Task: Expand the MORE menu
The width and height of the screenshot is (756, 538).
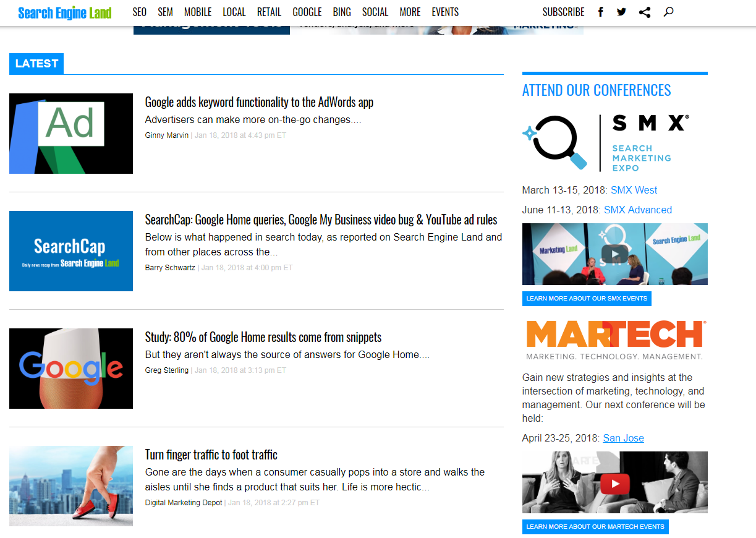Action: tap(410, 12)
